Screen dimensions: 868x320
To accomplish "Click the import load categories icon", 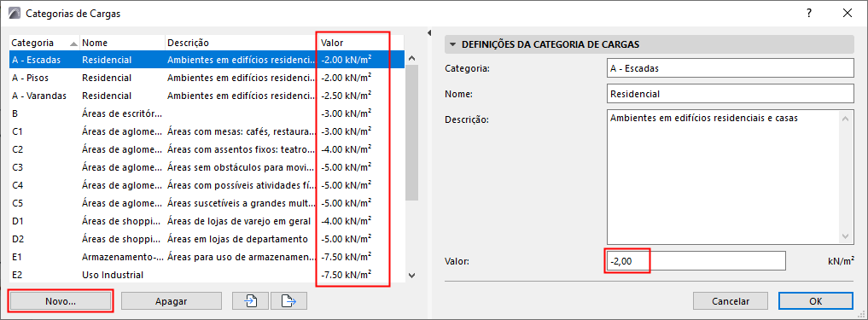I will click(x=251, y=301).
